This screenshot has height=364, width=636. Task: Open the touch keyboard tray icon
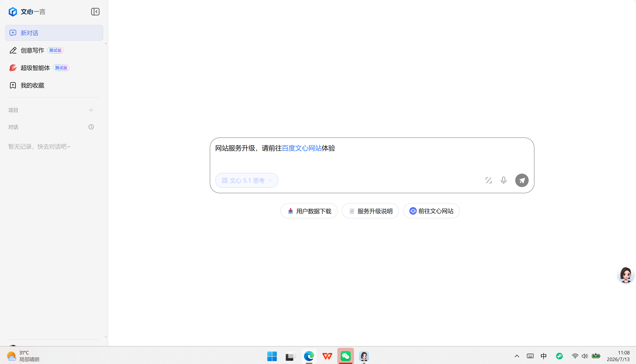point(530,356)
